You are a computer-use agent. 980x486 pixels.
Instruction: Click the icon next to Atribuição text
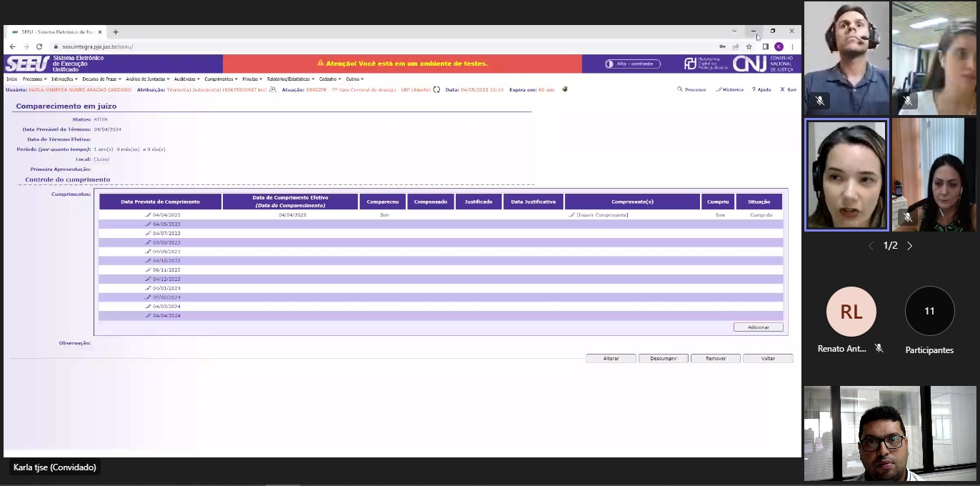coord(273,90)
